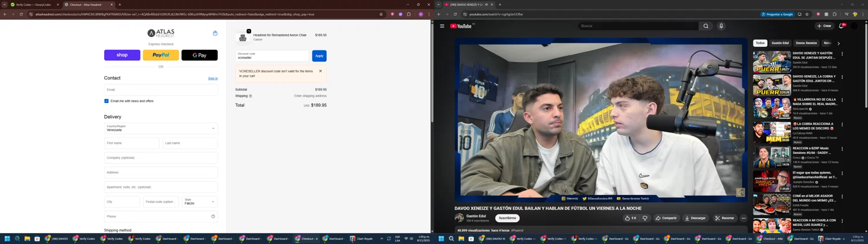Expand the State Falcón dropdown

tap(200, 202)
